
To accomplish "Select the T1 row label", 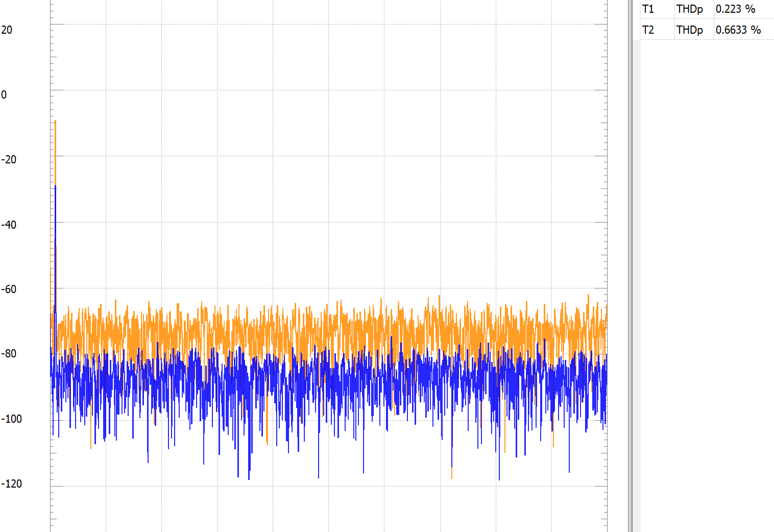I will (x=648, y=9).
